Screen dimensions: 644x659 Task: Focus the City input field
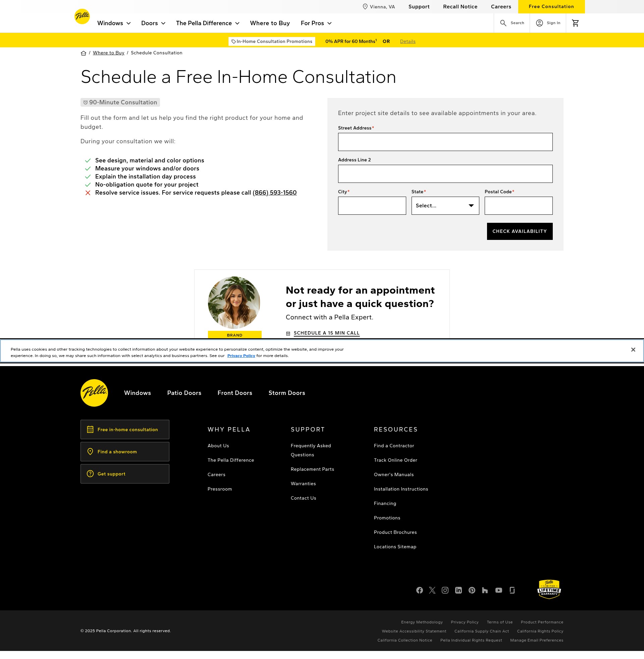(x=372, y=206)
